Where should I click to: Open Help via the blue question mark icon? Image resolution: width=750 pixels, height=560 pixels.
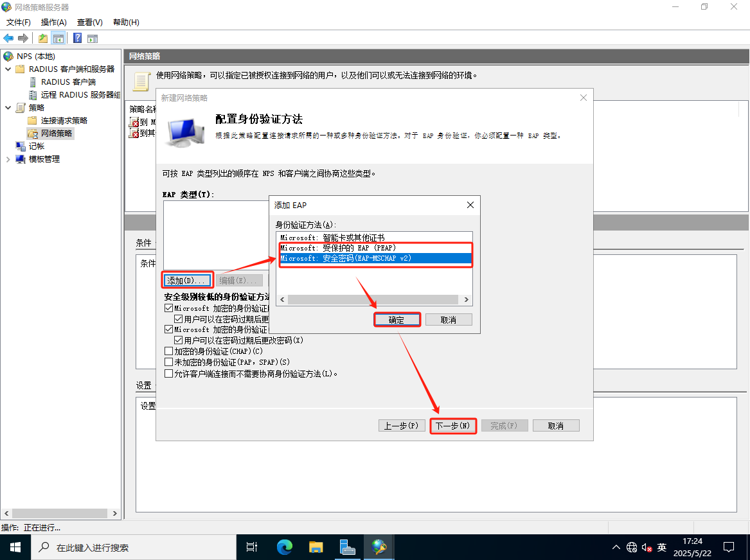point(78,39)
